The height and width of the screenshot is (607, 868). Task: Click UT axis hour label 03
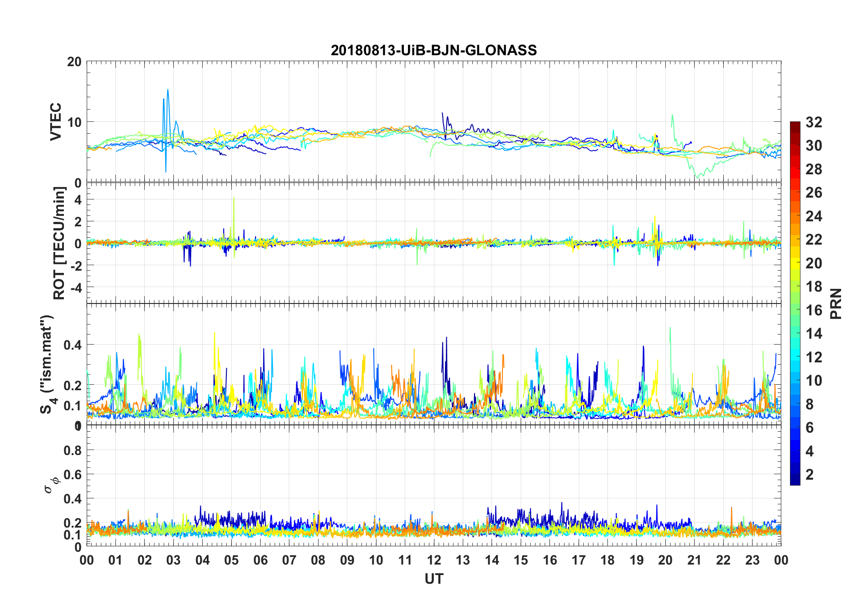[173, 560]
